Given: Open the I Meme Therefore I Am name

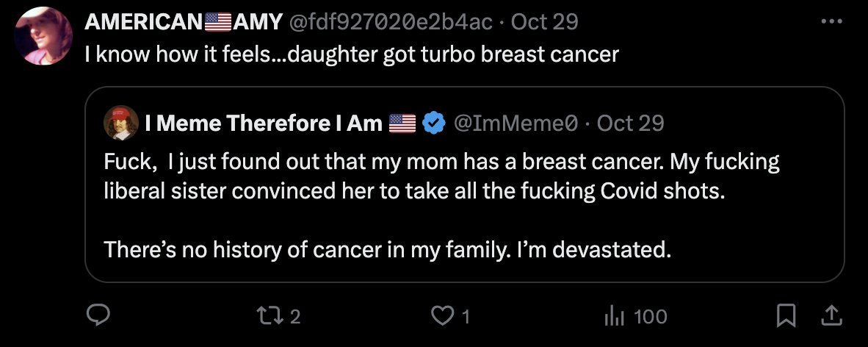Looking at the screenshot, I should click(264, 124).
